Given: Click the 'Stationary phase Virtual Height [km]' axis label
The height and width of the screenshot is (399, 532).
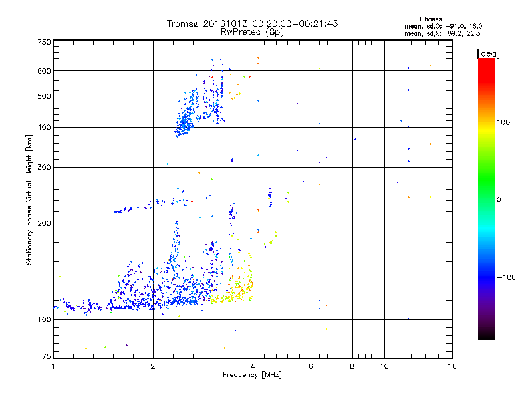Looking at the screenshot, I should click(x=29, y=200).
